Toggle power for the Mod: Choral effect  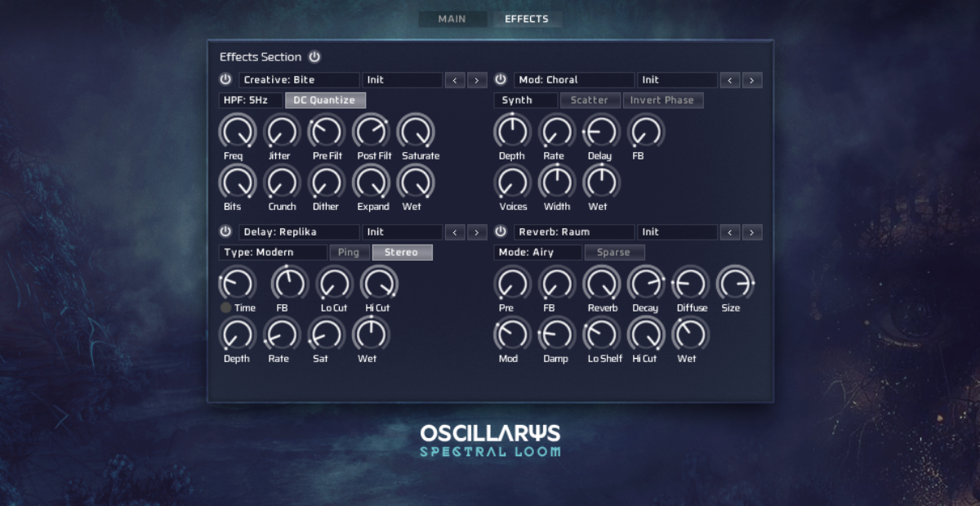500,79
